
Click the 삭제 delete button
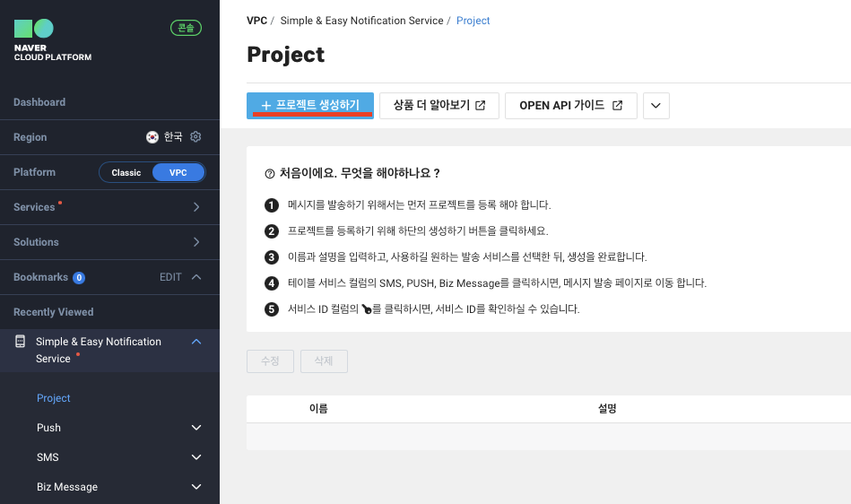pos(324,361)
